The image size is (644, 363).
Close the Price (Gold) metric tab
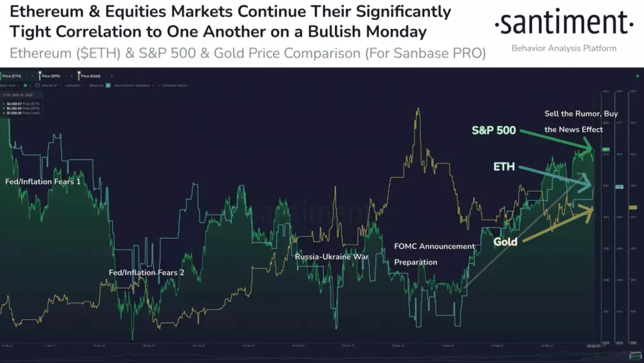(x=111, y=76)
